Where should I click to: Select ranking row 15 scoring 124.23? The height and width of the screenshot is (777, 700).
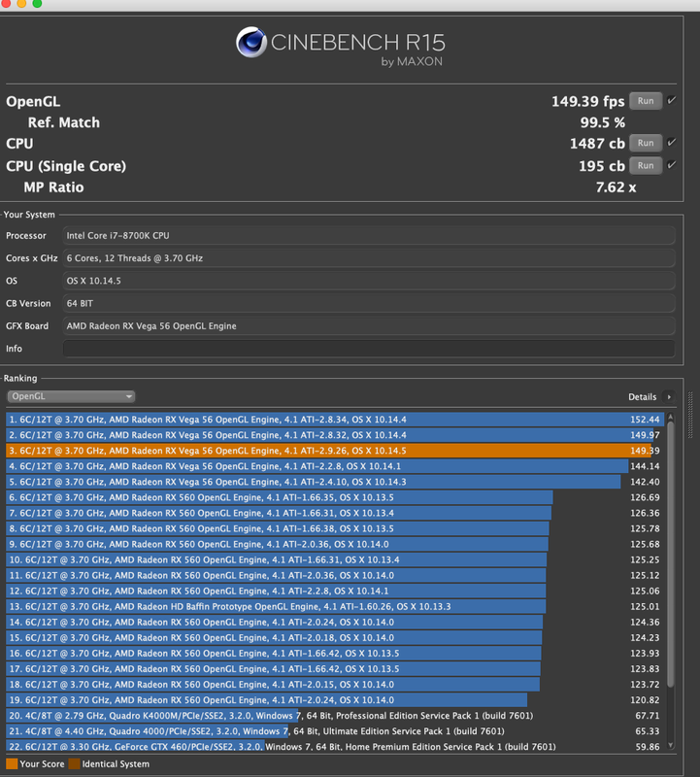[335, 638]
